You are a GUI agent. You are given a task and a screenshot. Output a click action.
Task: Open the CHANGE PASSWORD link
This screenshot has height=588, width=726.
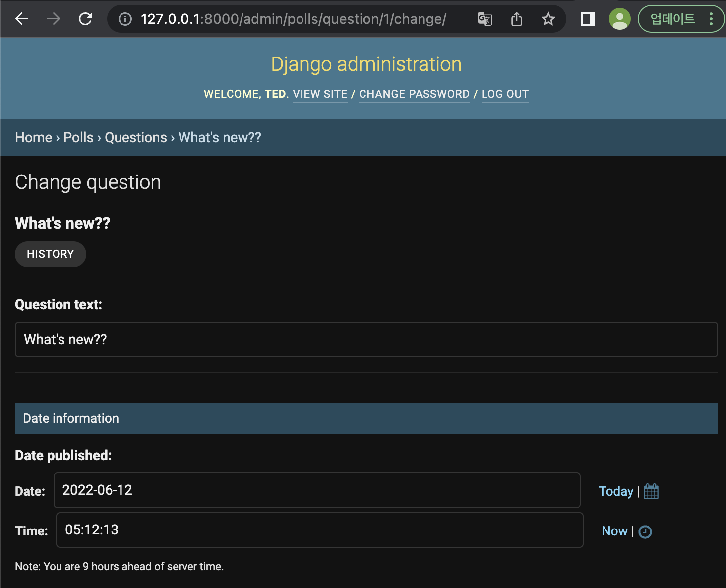click(414, 94)
